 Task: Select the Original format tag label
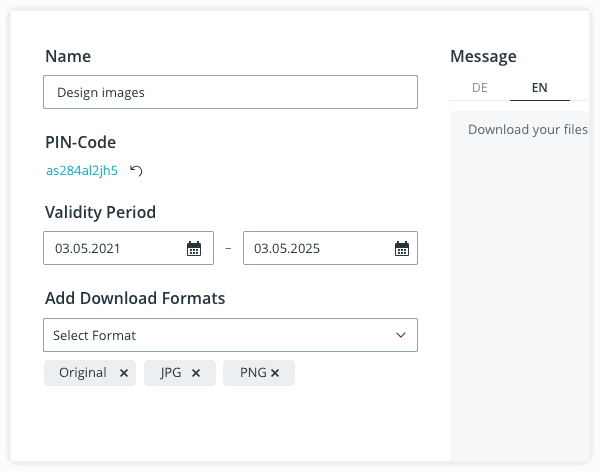tap(83, 372)
